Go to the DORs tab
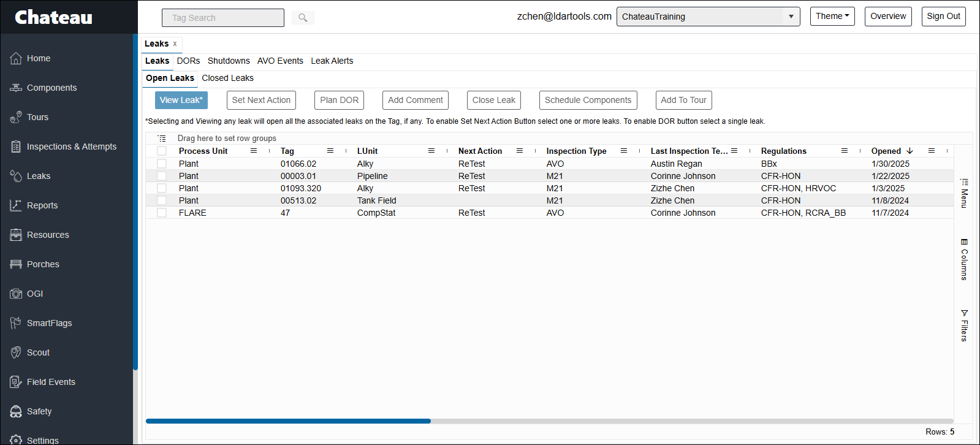The height and width of the screenshot is (445, 980). pyautogui.click(x=188, y=61)
